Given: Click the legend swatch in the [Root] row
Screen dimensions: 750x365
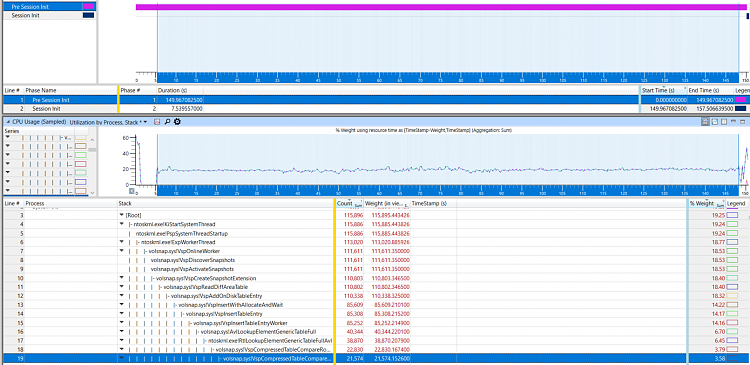Looking at the screenshot, I should click(x=733, y=216).
